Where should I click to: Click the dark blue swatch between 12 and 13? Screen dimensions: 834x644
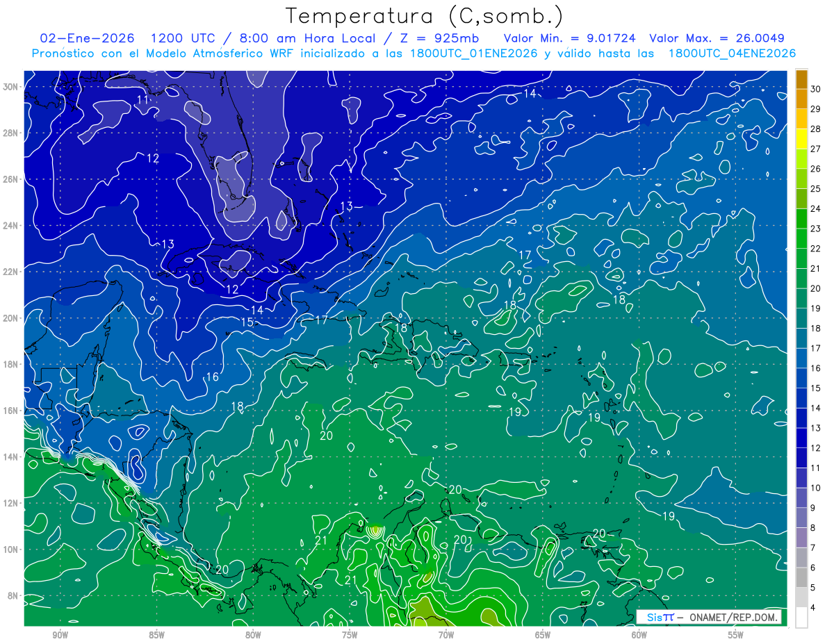click(x=801, y=438)
